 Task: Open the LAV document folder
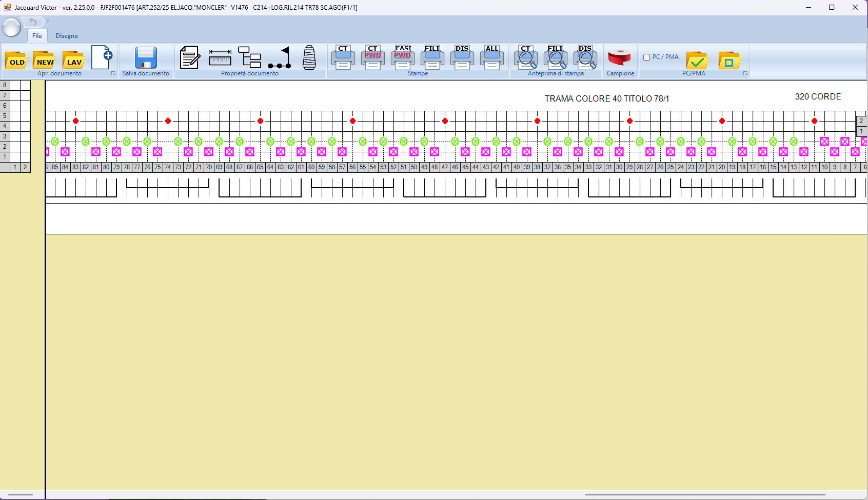pos(73,60)
